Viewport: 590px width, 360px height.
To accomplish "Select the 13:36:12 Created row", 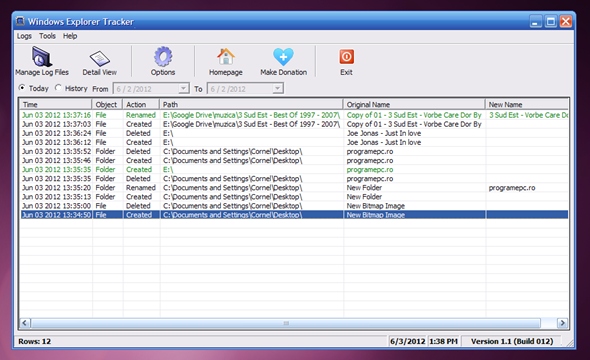I will pos(294,142).
